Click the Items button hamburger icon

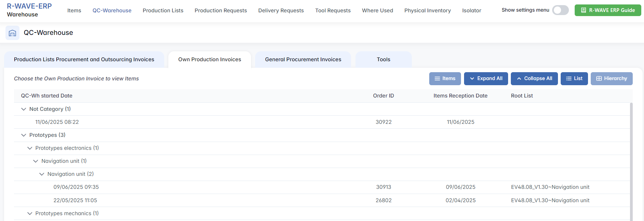[x=437, y=79]
